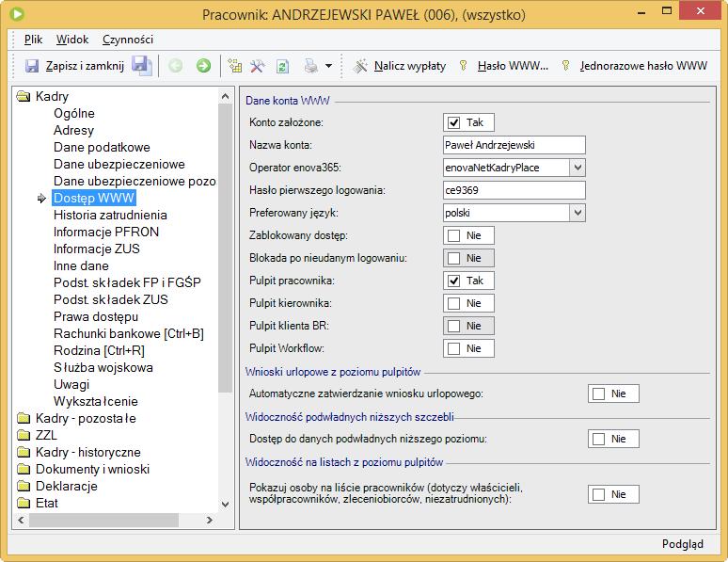Click the horizontal scrollbar left arrow
This screenshot has width=728, height=562.
pyautogui.click(x=21, y=521)
